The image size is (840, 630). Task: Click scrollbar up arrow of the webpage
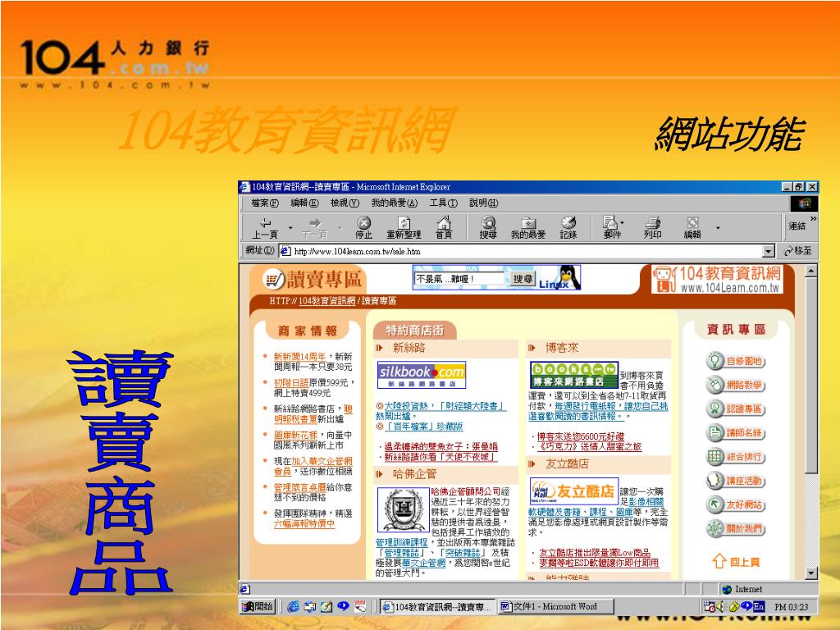[811, 271]
